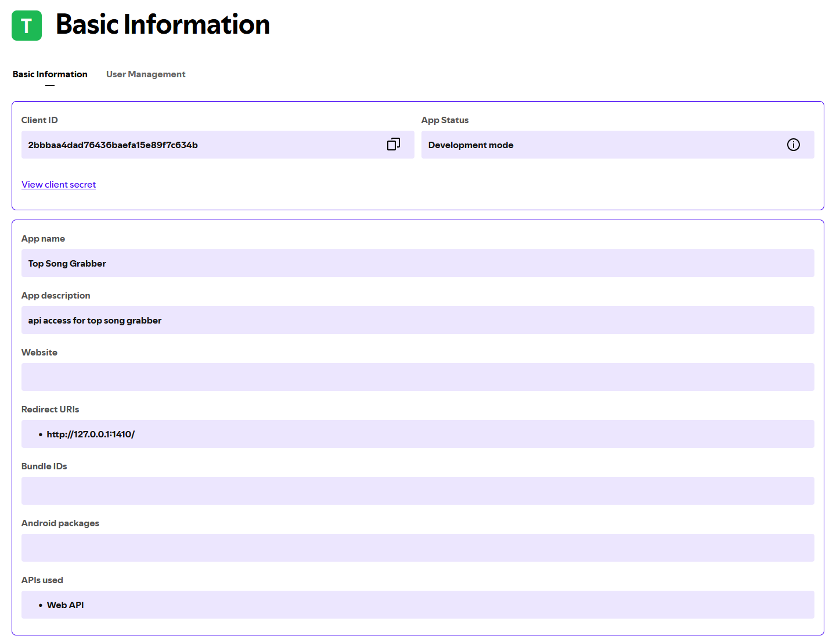Click the Redirect URI http://127.0.0.1:1410/
Image resolution: width=840 pixels, height=643 pixels.
coord(91,434)
